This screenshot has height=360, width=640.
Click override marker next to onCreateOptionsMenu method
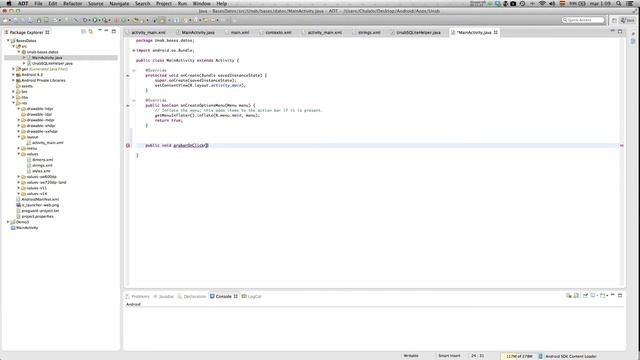[x=128, y=105]
